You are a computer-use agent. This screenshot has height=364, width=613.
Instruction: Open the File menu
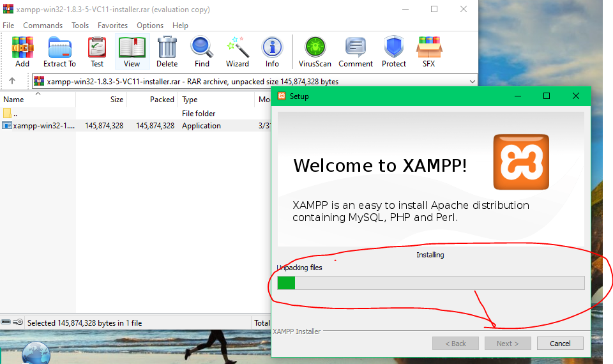click(8, 26)
